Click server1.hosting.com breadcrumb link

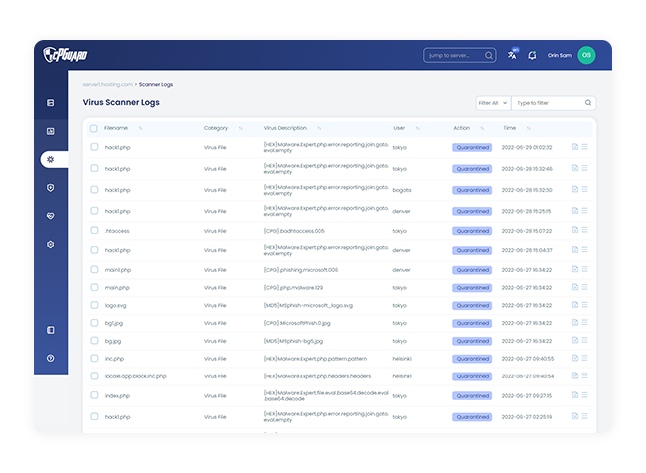[108, 84]
